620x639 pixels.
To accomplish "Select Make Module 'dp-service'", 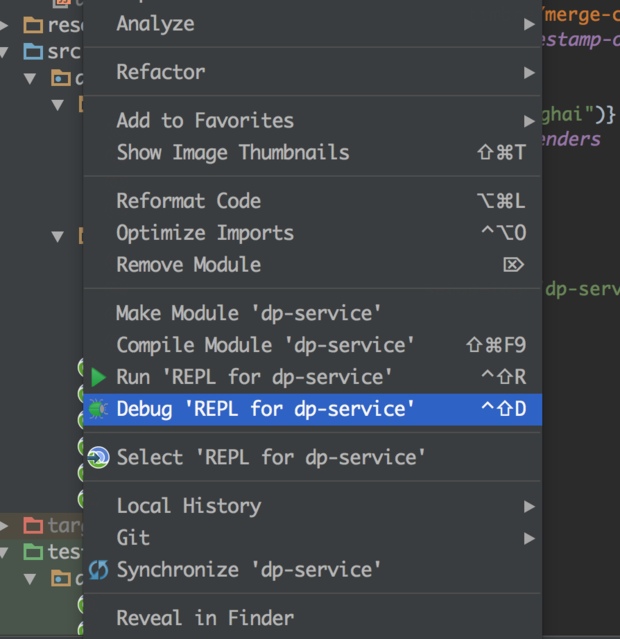I will point(312,313).
